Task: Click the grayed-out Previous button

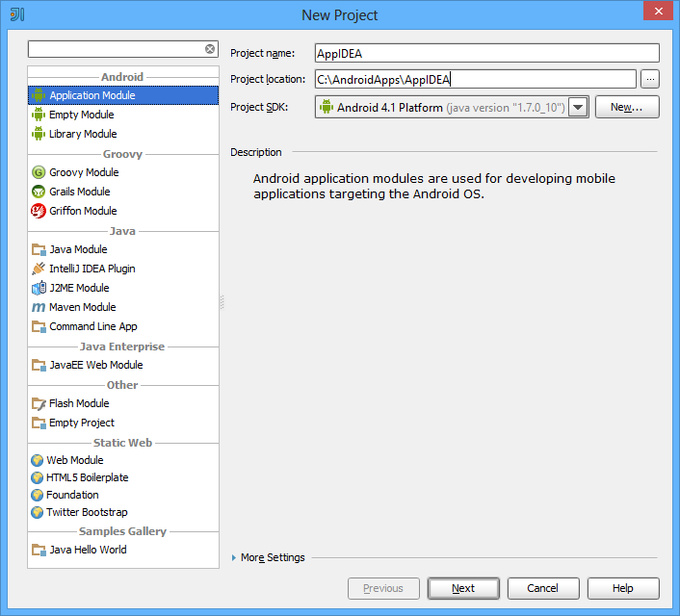Action: coord(383,588)
